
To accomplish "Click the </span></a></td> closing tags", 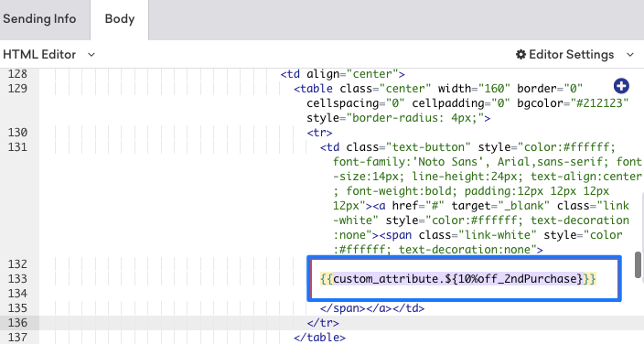I will [x=372, y=308].
